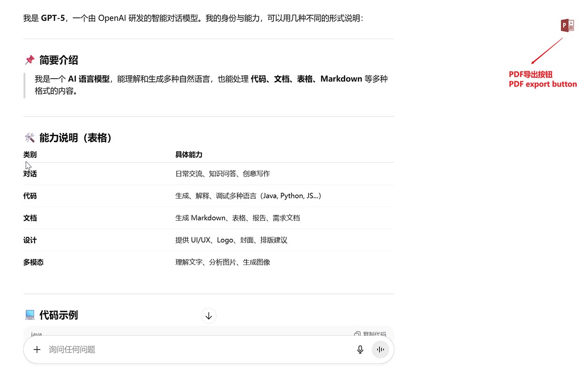The image size is (588, 368).
Task: Click the 生成 Markdown、表格、报告 cell
Action: [237, 218]
